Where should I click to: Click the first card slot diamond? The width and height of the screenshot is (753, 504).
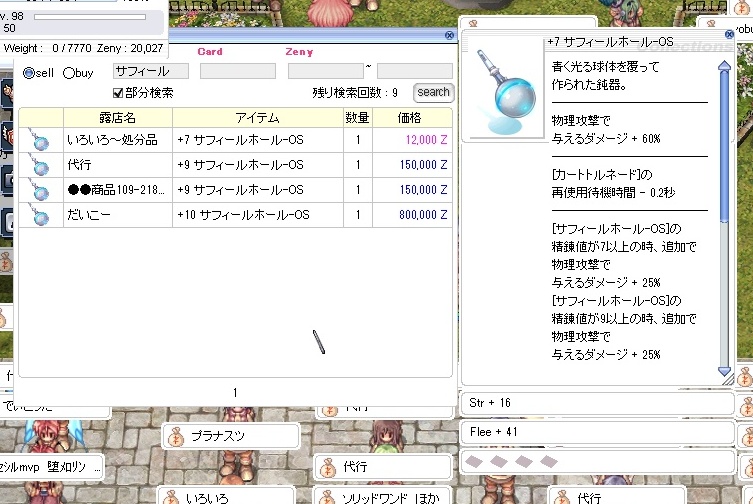click(x=474, y=462)
